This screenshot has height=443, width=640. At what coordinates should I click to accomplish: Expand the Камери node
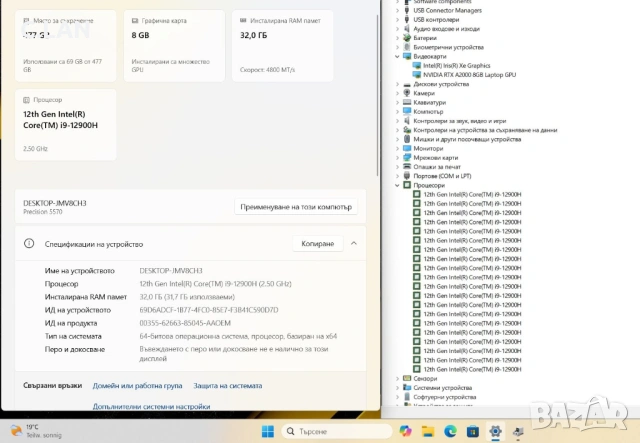397,93
